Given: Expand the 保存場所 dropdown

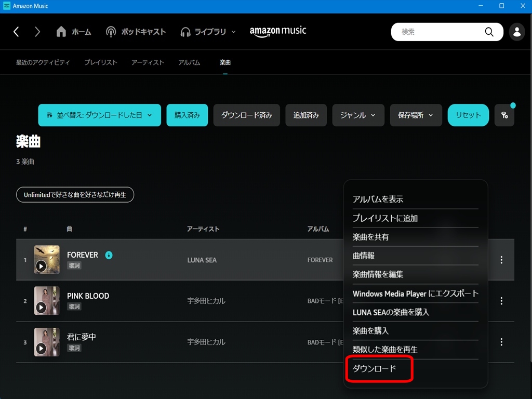Looking at the screenshot, I should [x=416, y=115].
